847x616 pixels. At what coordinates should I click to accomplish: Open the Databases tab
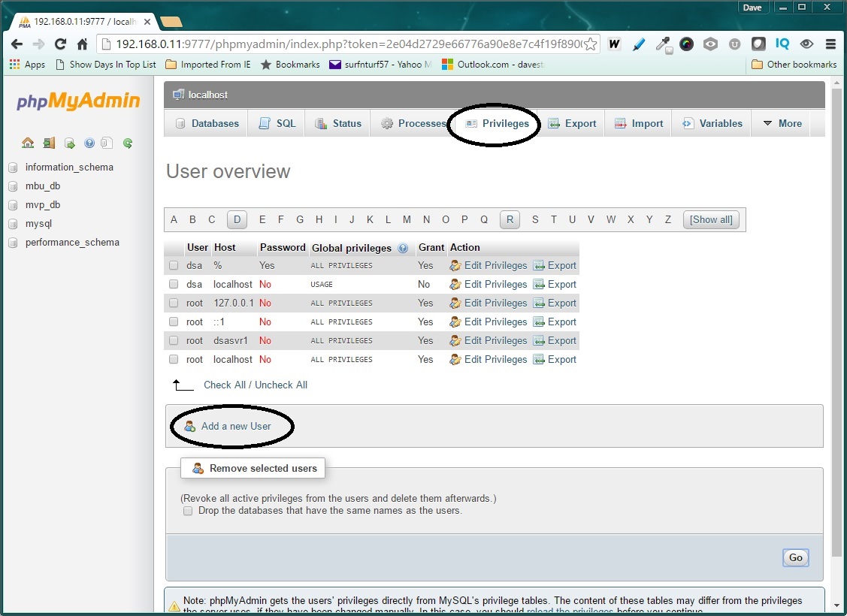[207, 124]
